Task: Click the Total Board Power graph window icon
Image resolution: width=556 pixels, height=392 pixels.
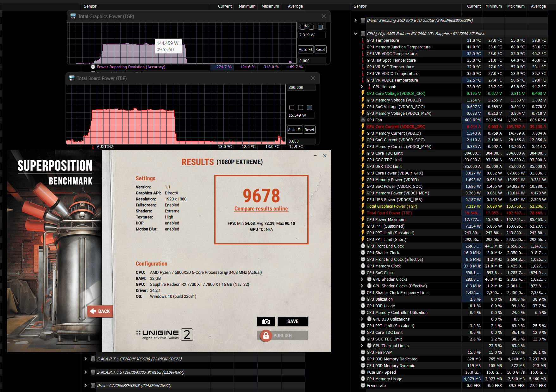Action: pyautogui.click(x=72, y=78)
